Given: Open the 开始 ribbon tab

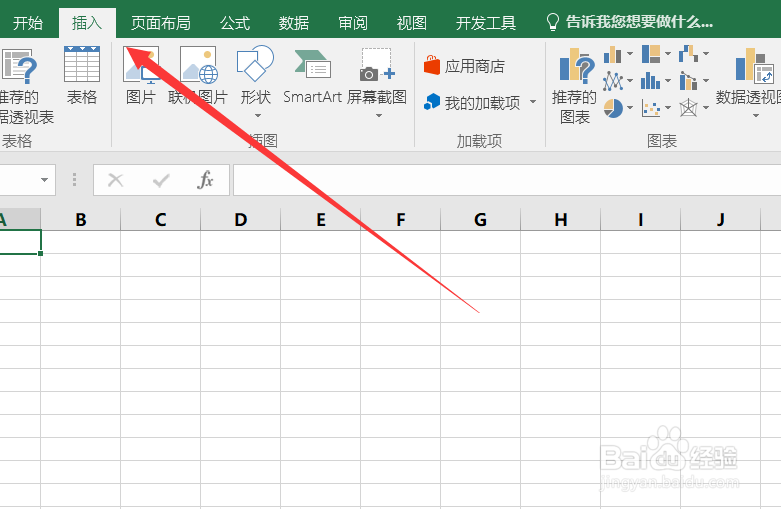Looking at the screenshot, I should pos(28,23).
